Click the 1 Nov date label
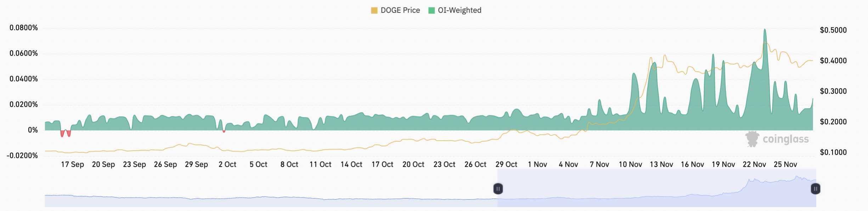This screenshot has height=211, width=868. click(x=537, y=165)
